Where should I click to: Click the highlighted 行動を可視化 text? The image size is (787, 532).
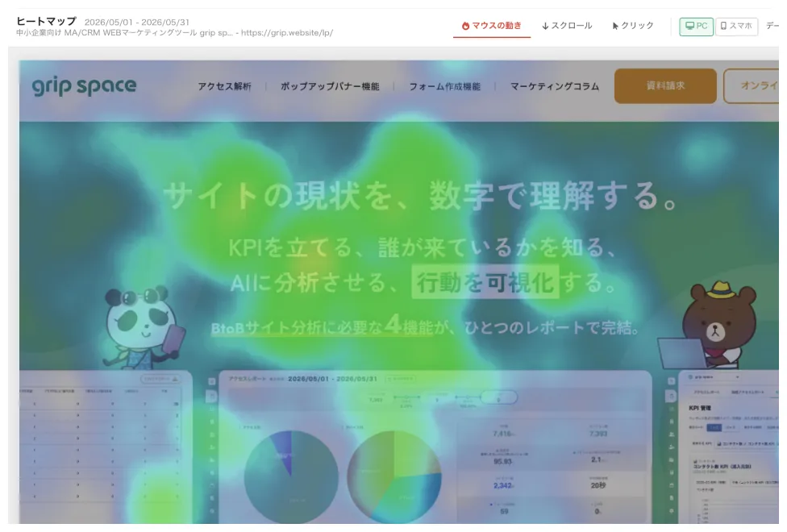(485, 282)
